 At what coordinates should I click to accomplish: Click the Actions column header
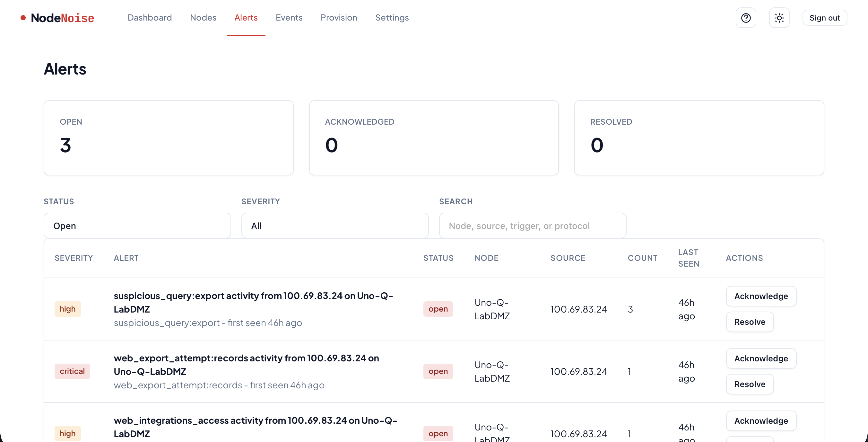744,258
